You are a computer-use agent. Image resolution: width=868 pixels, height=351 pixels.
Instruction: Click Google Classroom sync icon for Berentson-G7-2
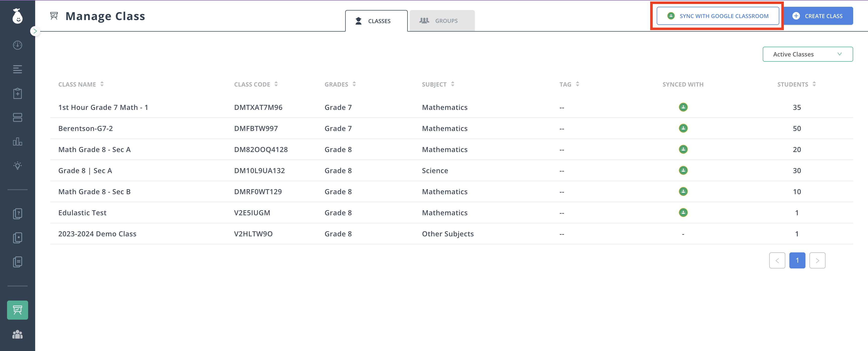[x=683, y=128]
